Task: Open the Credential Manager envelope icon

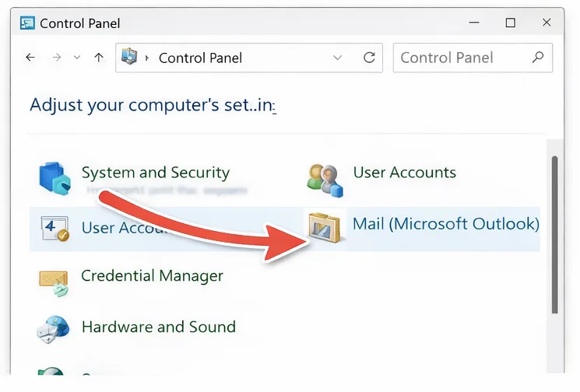Action: click(x=54, y=280)
